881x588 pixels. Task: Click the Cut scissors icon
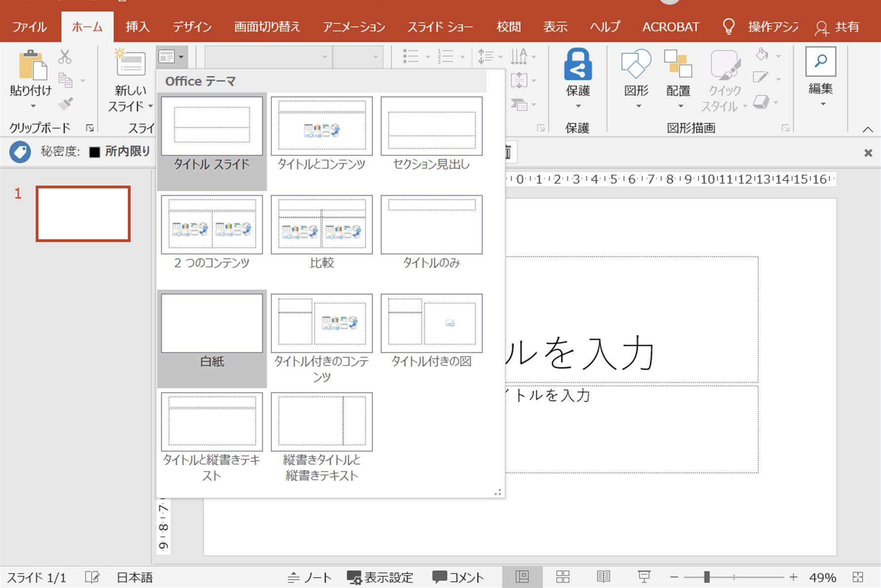tap(65, 57)
